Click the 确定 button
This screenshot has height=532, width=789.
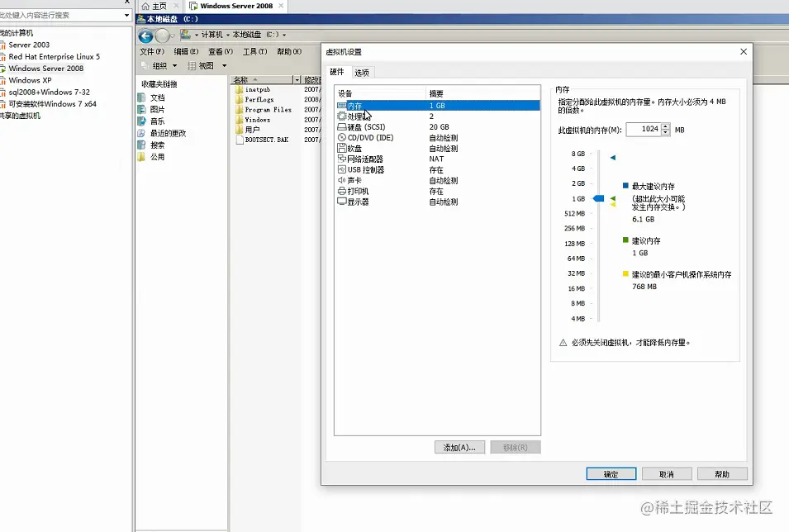coord(611,474)
